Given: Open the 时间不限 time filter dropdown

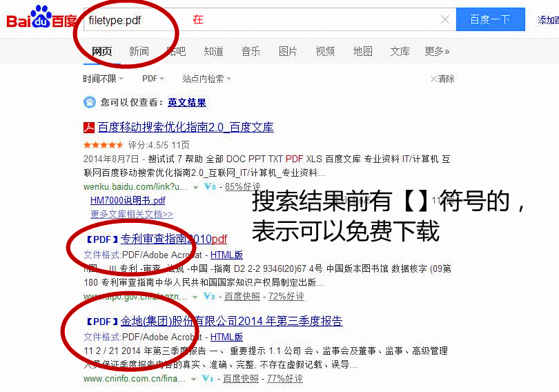Looking at the screenshot, I should [103, 79].
